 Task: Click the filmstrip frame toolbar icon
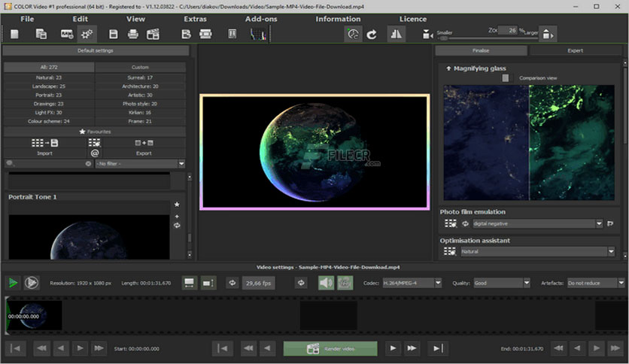tap(205, 34)
